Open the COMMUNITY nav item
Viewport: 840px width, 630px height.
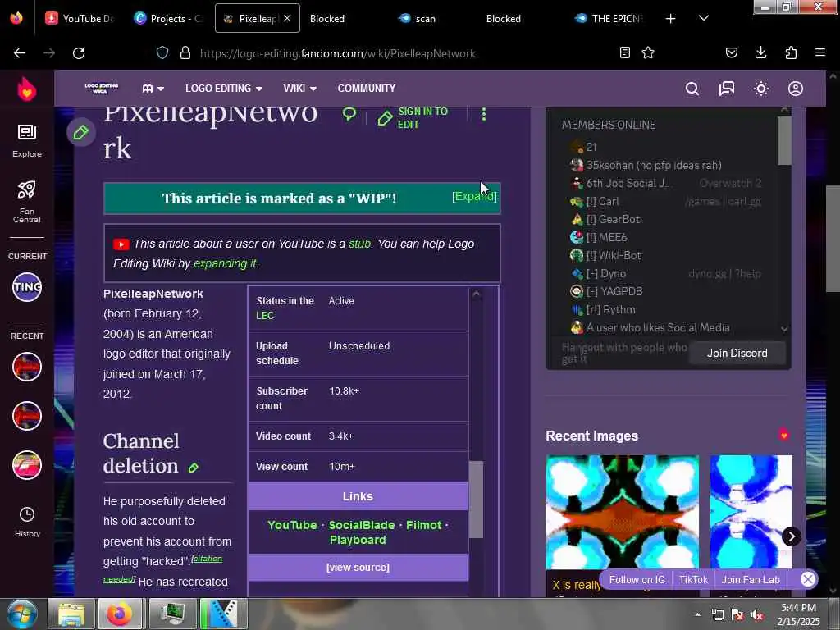[x=367, y=89]
